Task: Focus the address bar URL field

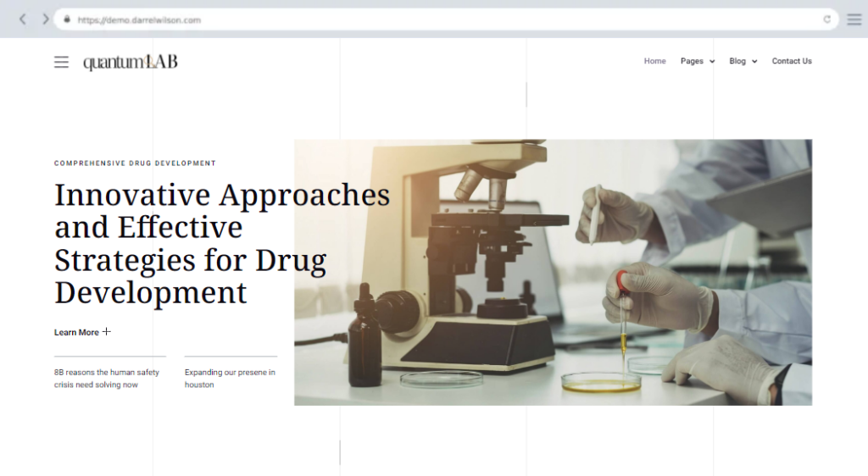Action: (x=446, y=19)
